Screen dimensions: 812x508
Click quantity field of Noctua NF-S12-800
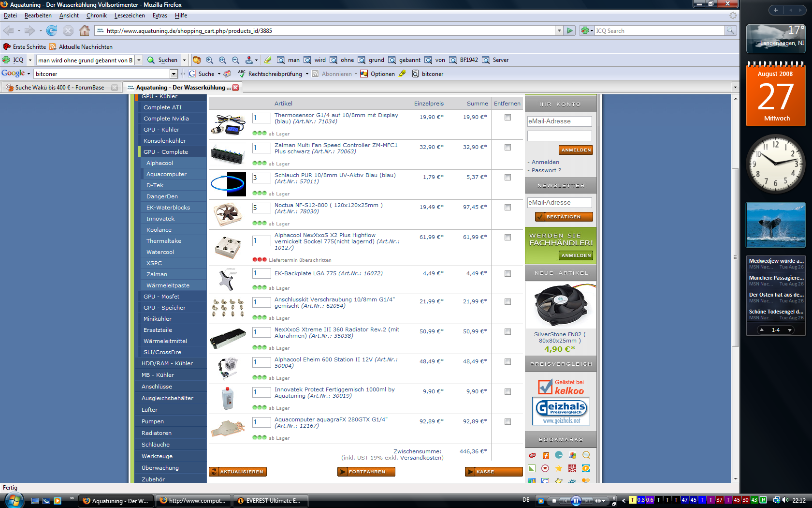[x=261, y=208]
